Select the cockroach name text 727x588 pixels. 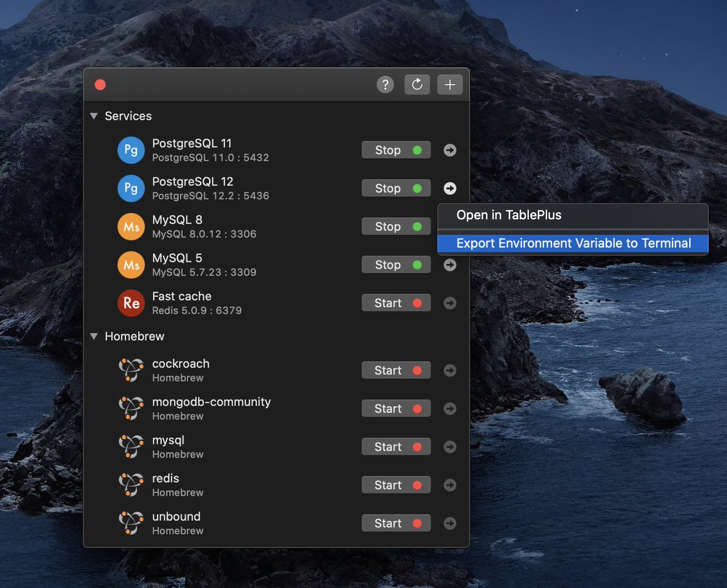(181, 363)
